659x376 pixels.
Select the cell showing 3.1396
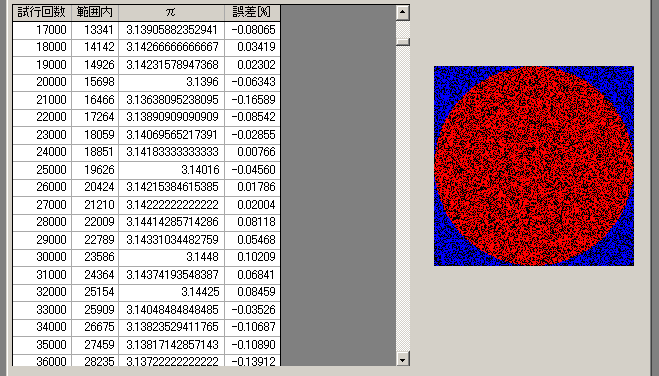(x=171, y=82)
